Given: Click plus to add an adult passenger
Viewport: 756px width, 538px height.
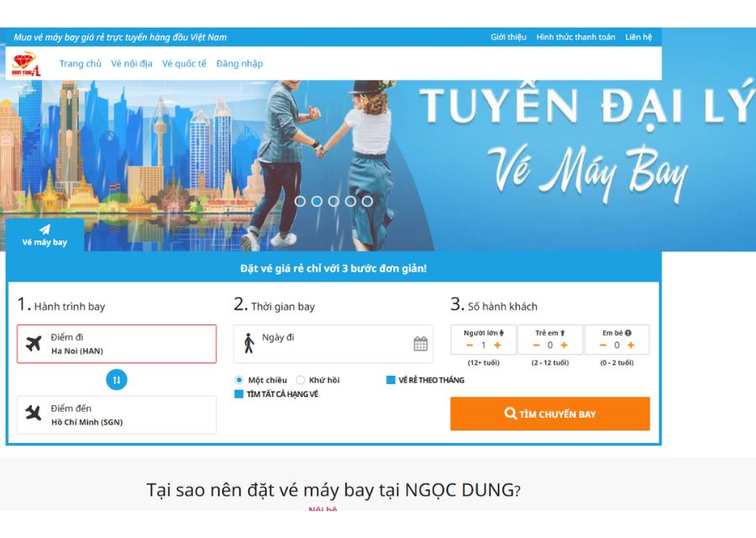Looking at the screenshot, I should pos(497,345).
